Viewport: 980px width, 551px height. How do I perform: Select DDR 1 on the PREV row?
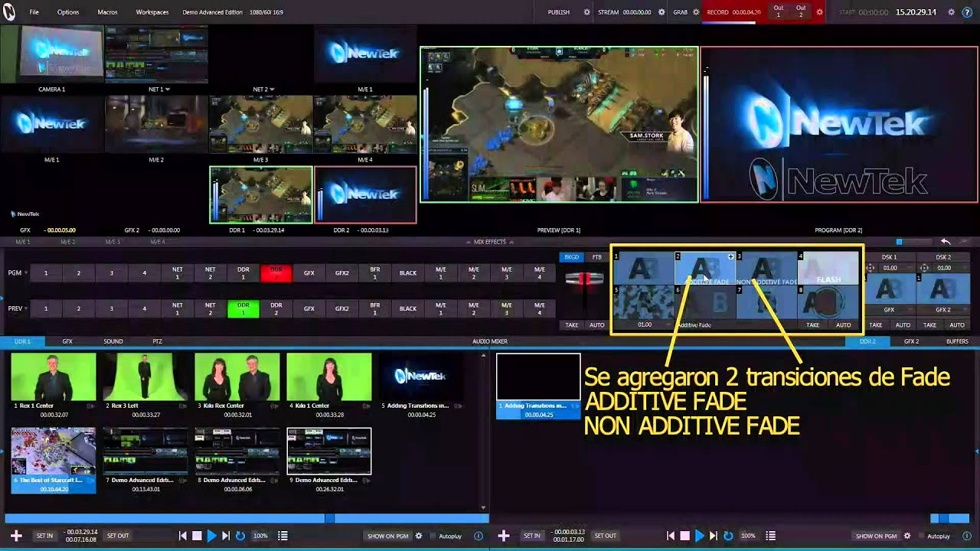click(x=243, y=308)
